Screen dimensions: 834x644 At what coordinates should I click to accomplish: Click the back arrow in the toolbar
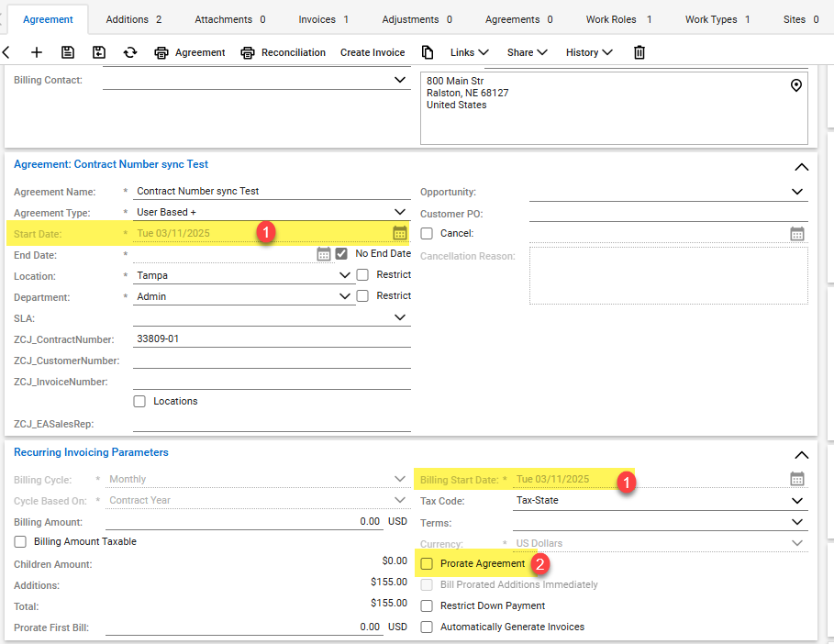[6, 52]
